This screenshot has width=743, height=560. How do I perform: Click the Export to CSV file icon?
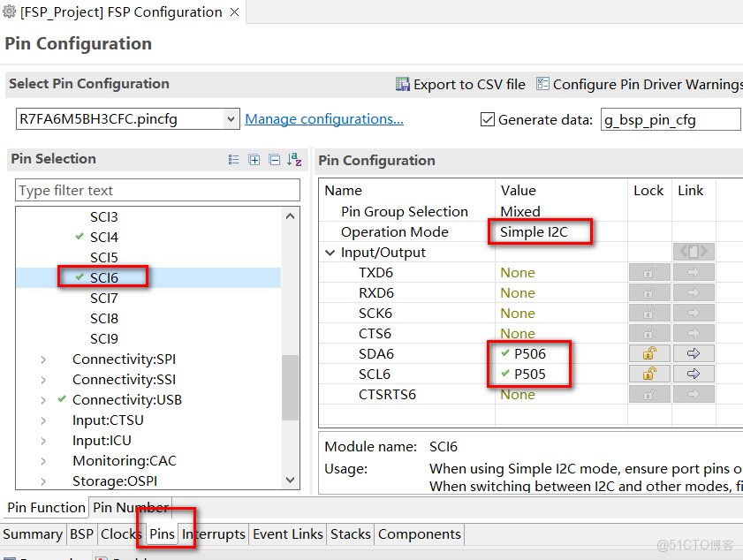pos(403,84)
